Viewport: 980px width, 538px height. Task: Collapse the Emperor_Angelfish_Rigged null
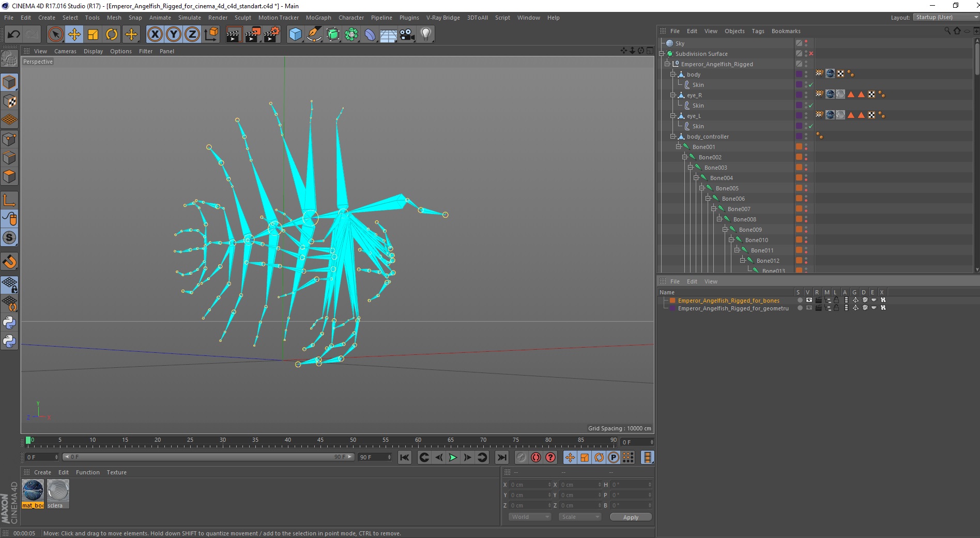click(667, 64)
